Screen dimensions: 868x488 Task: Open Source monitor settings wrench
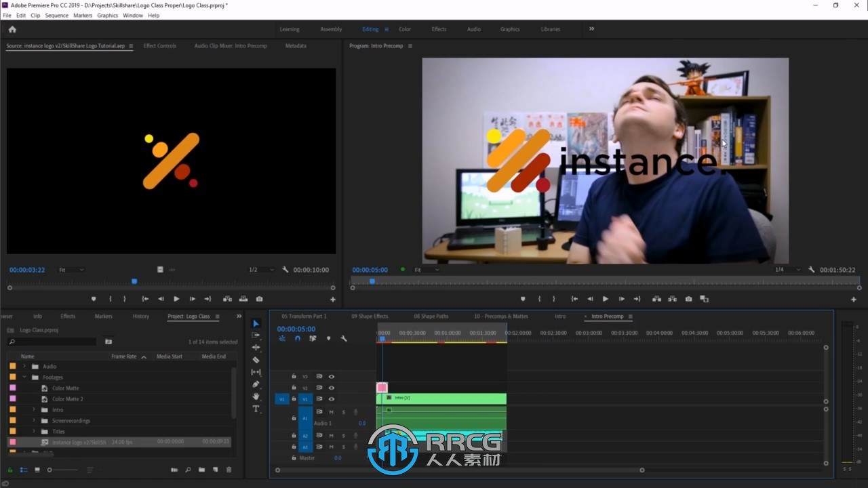(285, 270)
